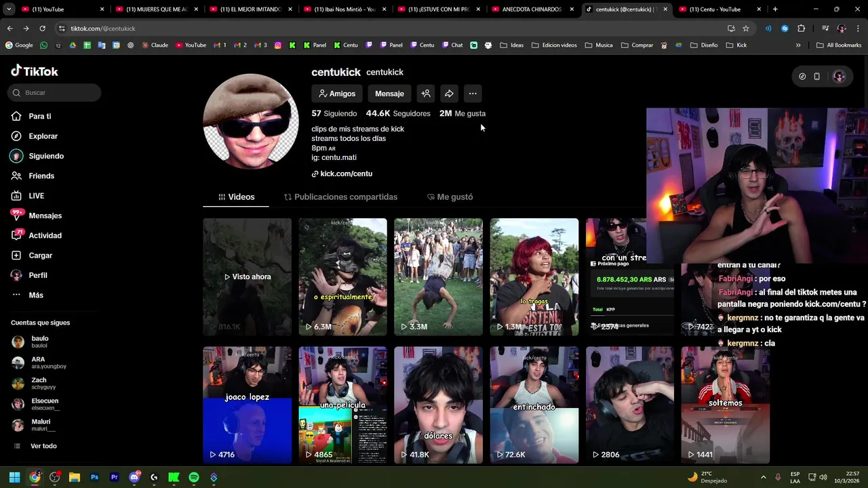The image size is (868, 488).
Task: Click the phone app icon at top right
Action: (x=817, y=77)
